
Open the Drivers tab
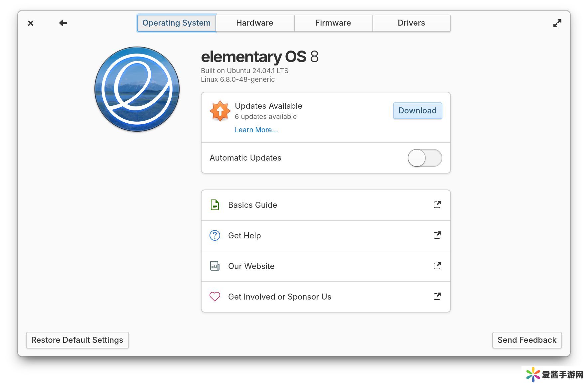[412, 23]
